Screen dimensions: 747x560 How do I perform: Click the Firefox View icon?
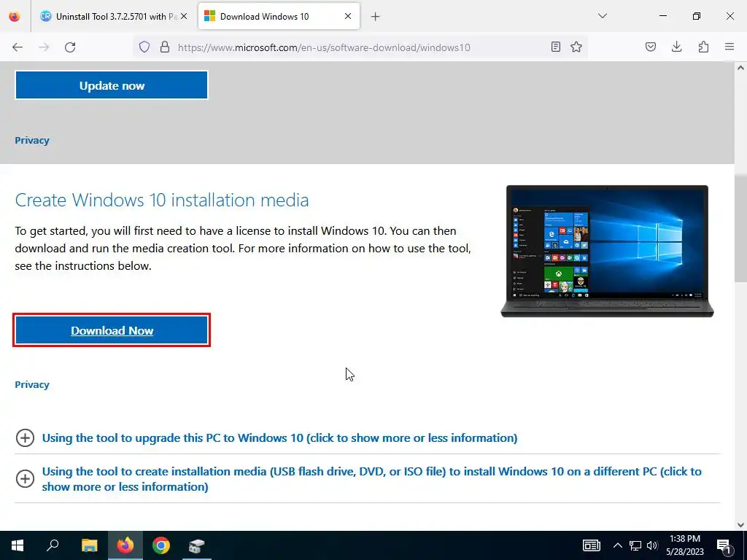click(x=15, y=16)
